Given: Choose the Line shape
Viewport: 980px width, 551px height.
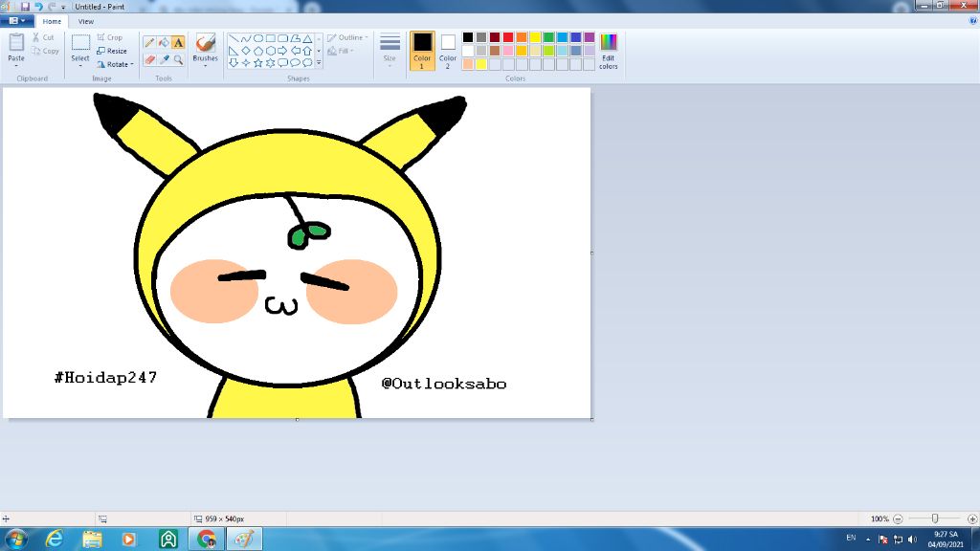Looking at the screenshot, I should click(x=234, y=38).
